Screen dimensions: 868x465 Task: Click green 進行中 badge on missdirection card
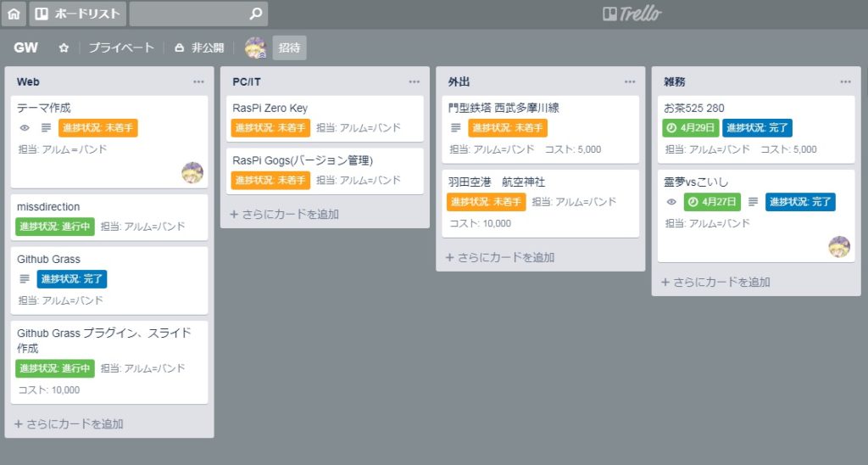[55, 226]
